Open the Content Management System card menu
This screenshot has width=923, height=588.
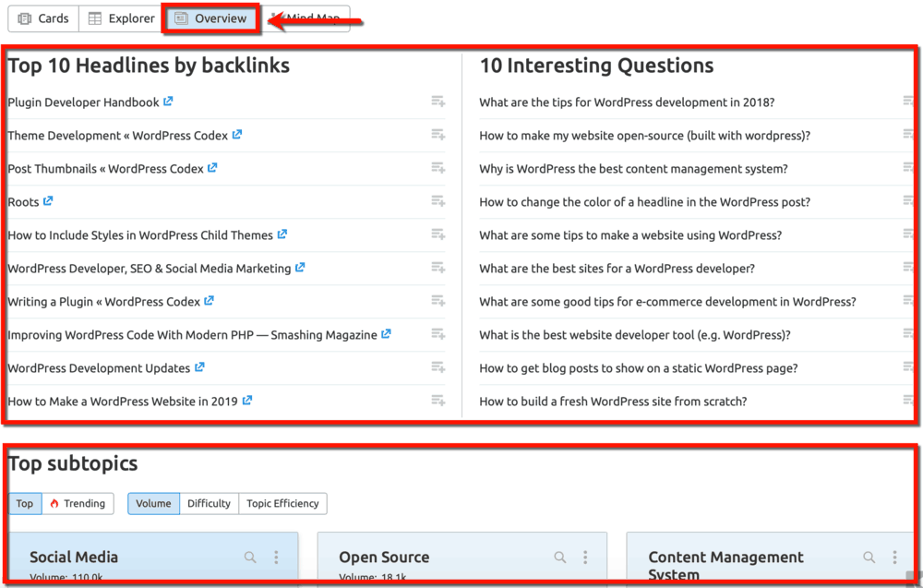click(893, 557)
